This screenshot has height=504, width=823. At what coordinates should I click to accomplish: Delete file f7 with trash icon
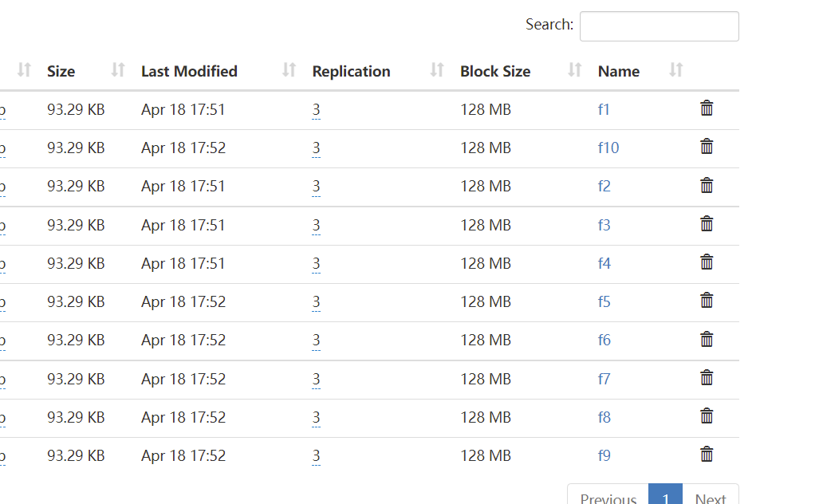[x=706, y=378]
